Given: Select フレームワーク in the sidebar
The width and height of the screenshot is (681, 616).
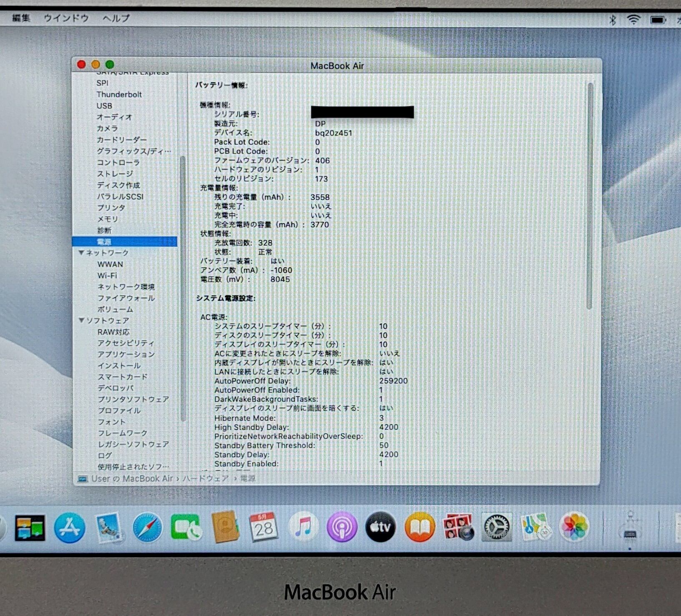Looking at the screenshot, I should pyautogui.click(x=122, y=433).
